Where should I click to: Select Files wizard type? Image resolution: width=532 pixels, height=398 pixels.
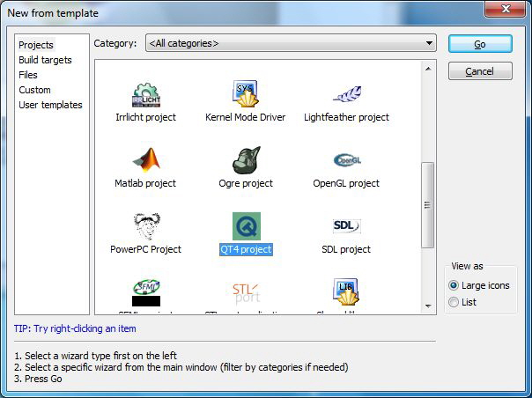(28, 75)
